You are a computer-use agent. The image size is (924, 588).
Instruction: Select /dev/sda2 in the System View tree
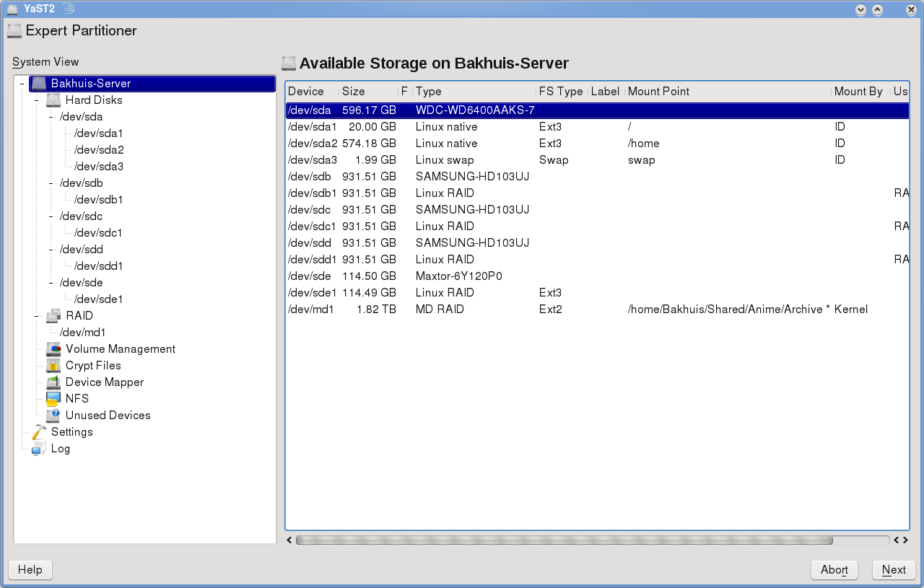[99, 150]
